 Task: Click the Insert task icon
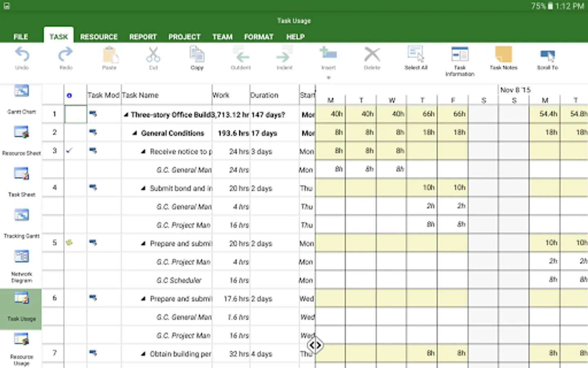[328, 54]
